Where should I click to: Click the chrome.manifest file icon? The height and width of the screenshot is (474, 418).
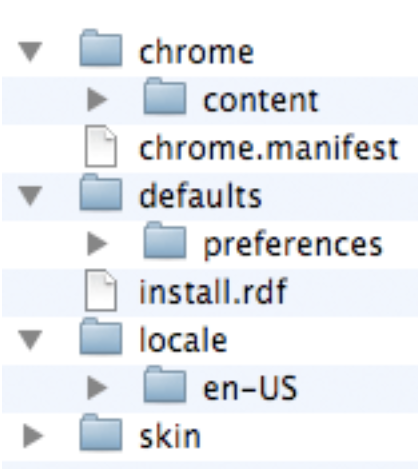101,146
